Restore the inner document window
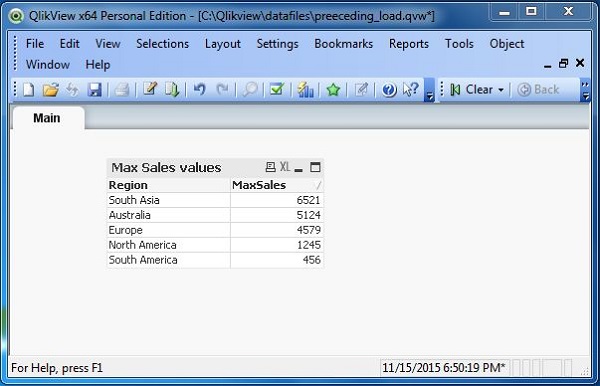Viewport: 600px width, 386px height. pyautogui.click(x=563, y=64)
